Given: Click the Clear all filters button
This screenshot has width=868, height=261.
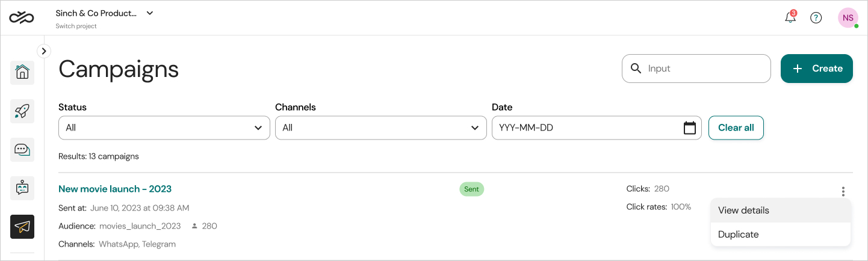Looking at the screenshot, I should (736, 128).
